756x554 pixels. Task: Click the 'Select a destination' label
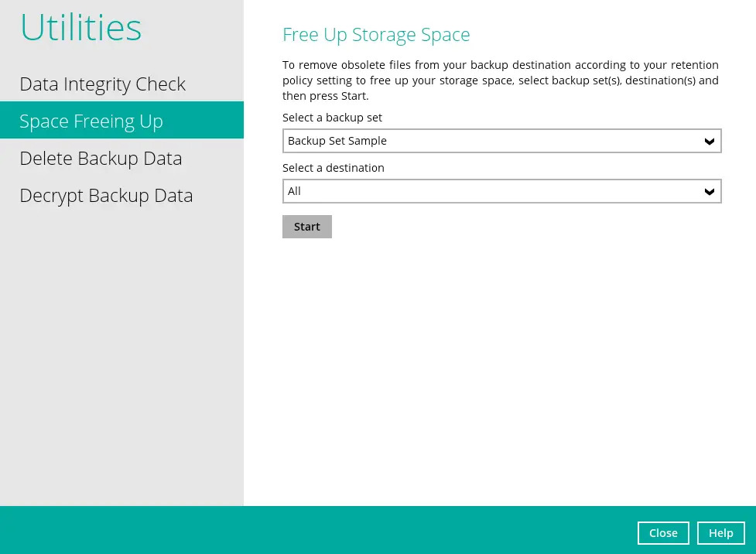pos(333,168)
